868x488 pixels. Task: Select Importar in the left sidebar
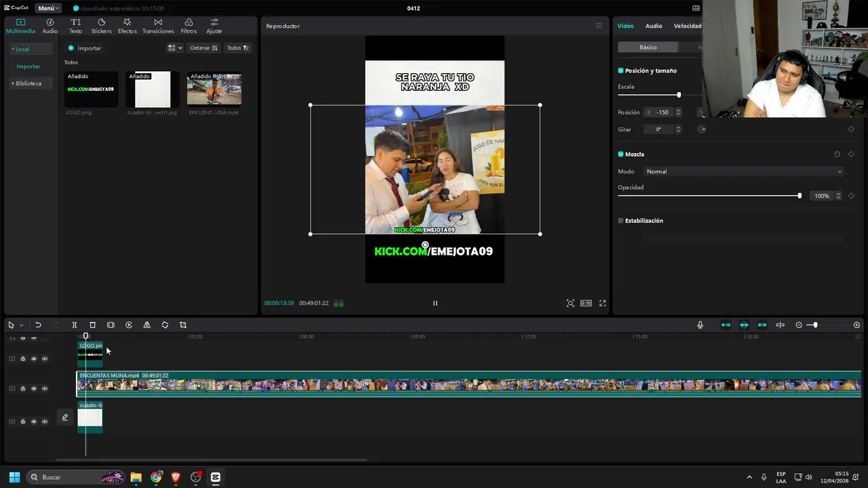(x=28, y=66)
